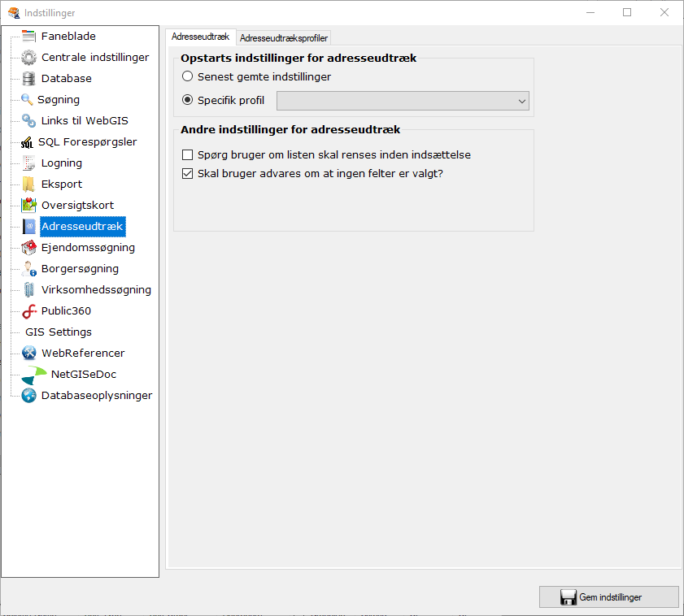This screenshot has width=684, height=616.
Task: Select the Adresseudtræk tab
Action: tap(200, 37)
